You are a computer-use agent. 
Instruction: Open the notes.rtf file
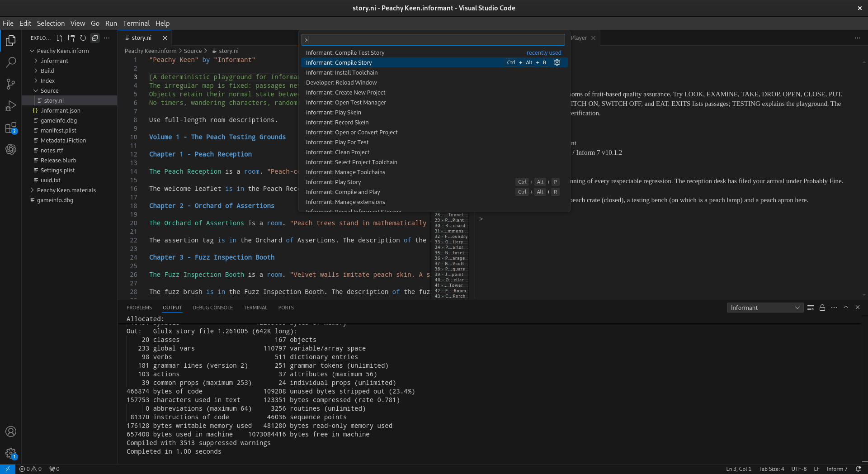pyautogui.click(x=70, y=150)
